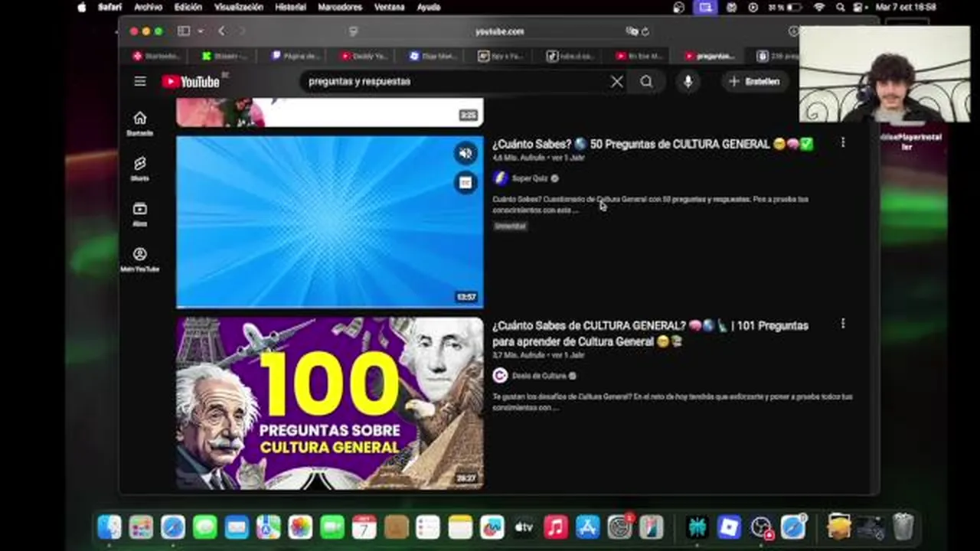Screen dimensions: 980x551
Task: Open Music from the Dock
Action: [x=556, y=527]
